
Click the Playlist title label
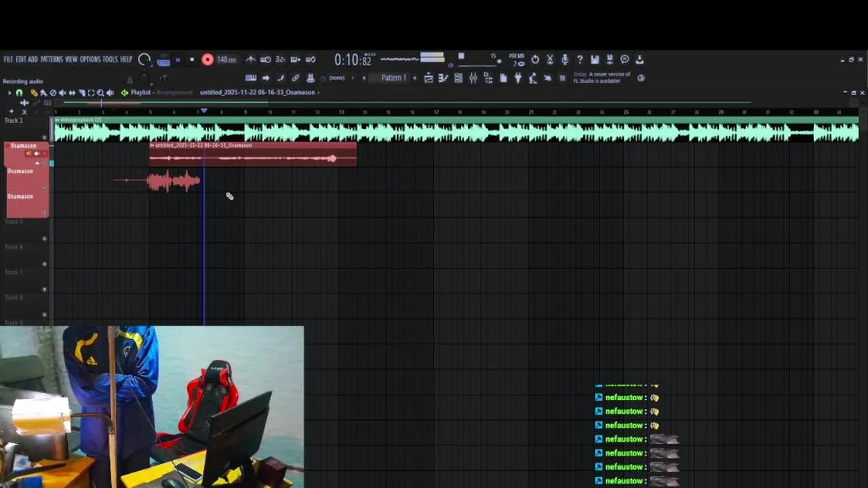140,93
